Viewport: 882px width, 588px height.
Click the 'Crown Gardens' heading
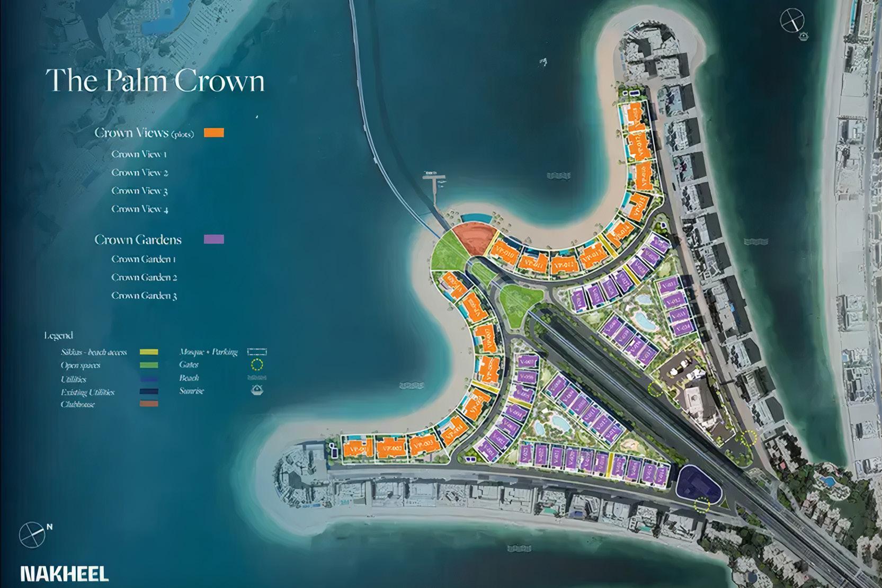coord(138,239)
